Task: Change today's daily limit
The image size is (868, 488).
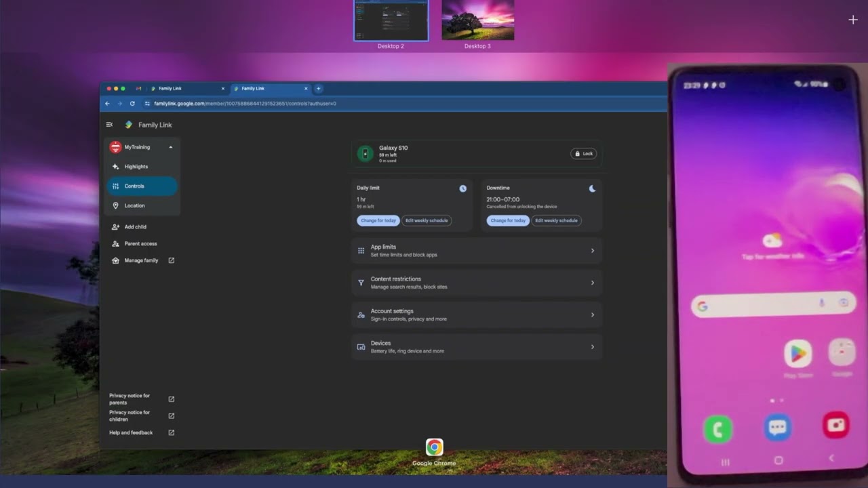Action: click(x=378, y=220)
